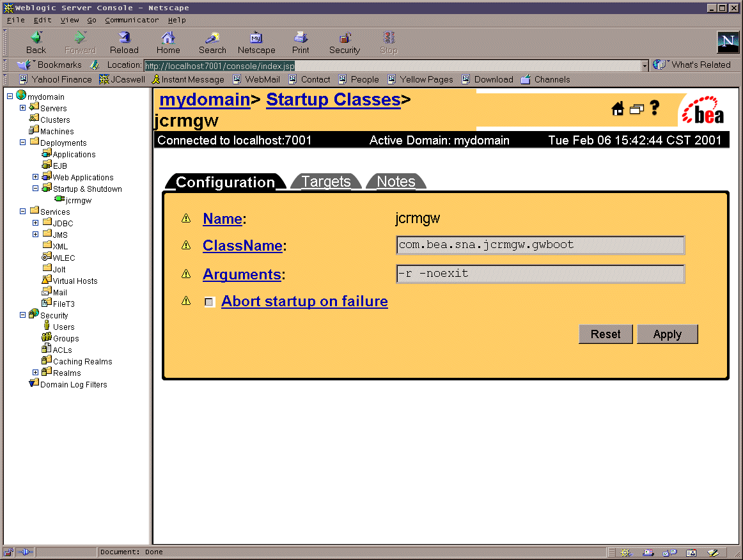Click the Reload toolbar icon
The width and height of the screenshot is (743, 560).
coord(124,38)
